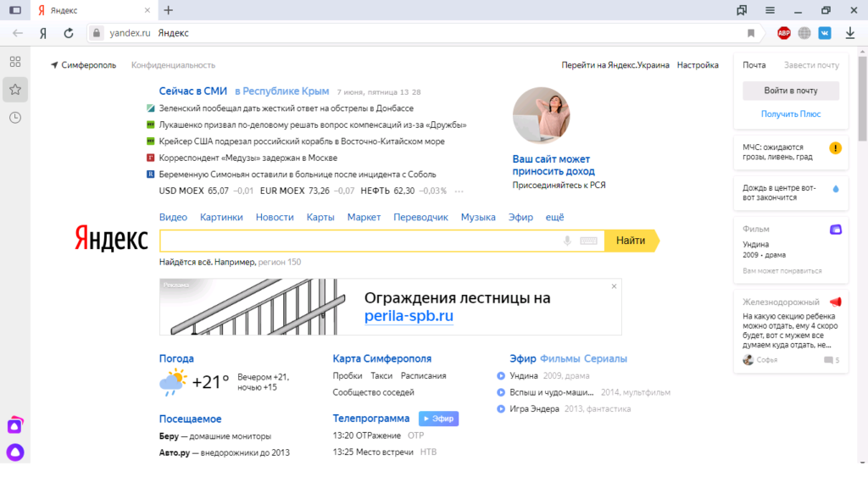This screenshot has width=868, height=488.
Task: Open the Маркет service tab
Action: [364, 218]
